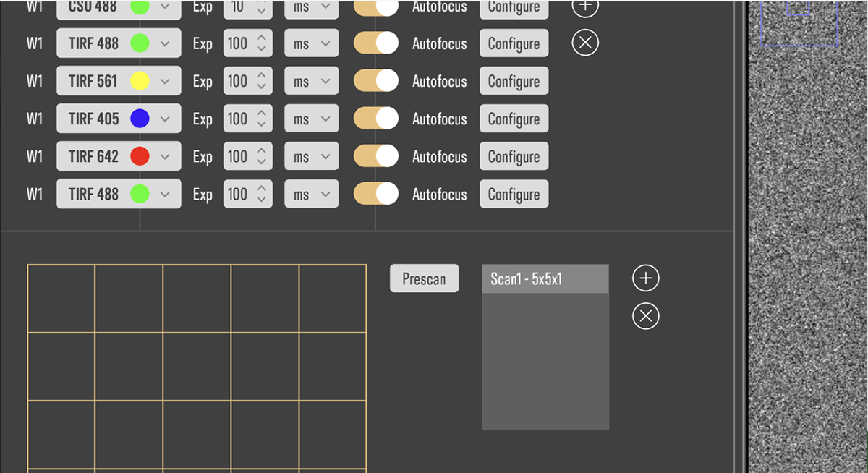Configure autofocus for TIRF 642
Image resolution: width=868 pixels, height=473 pixels.
[x=514, y=156]
